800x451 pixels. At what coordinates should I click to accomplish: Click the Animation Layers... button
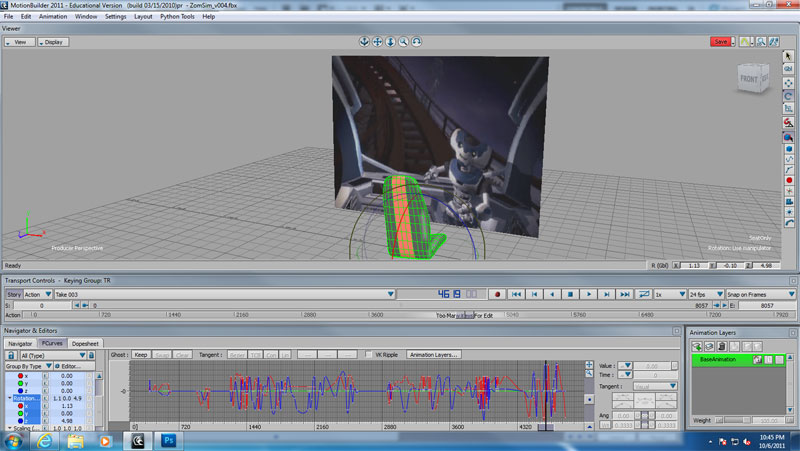(434, 355)
